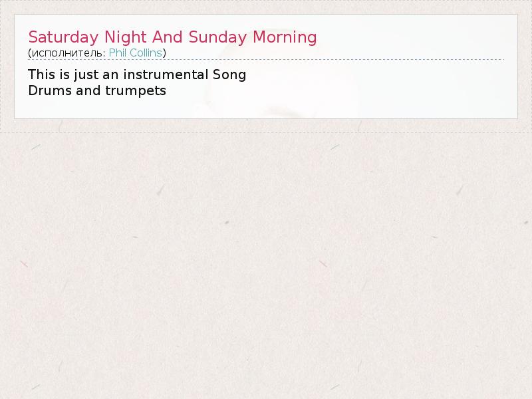Click the "Saturday Night And Sunday Morning" title
Screen dimensions: 532x399
(172, 37)
